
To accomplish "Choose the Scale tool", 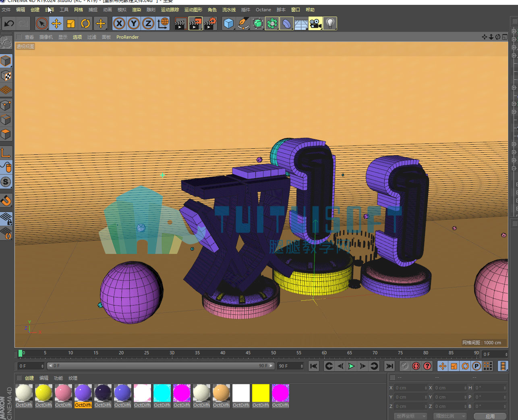I will coord(71,24).
